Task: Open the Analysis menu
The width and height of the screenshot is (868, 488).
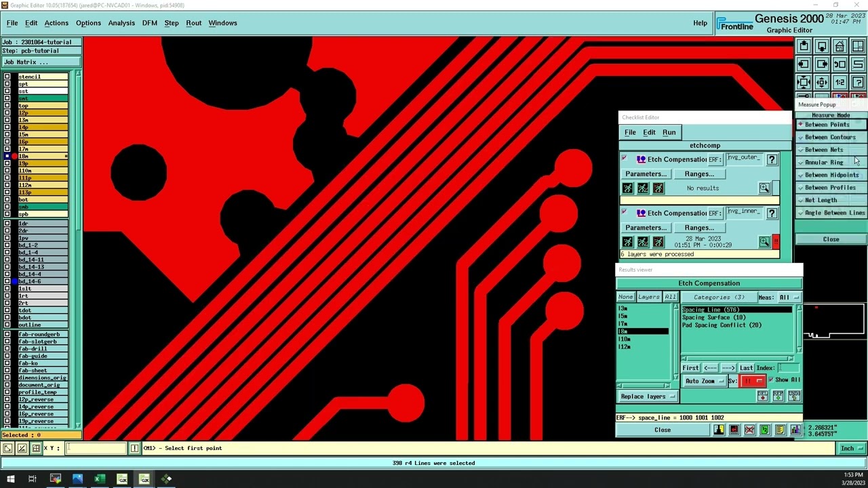Action: pyautogui.click(x=121, y=23)
